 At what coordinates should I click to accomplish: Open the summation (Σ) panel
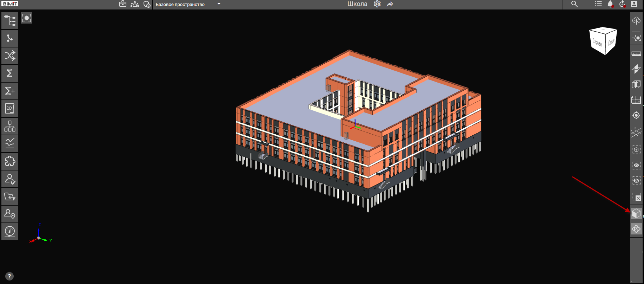click(10, 73)
